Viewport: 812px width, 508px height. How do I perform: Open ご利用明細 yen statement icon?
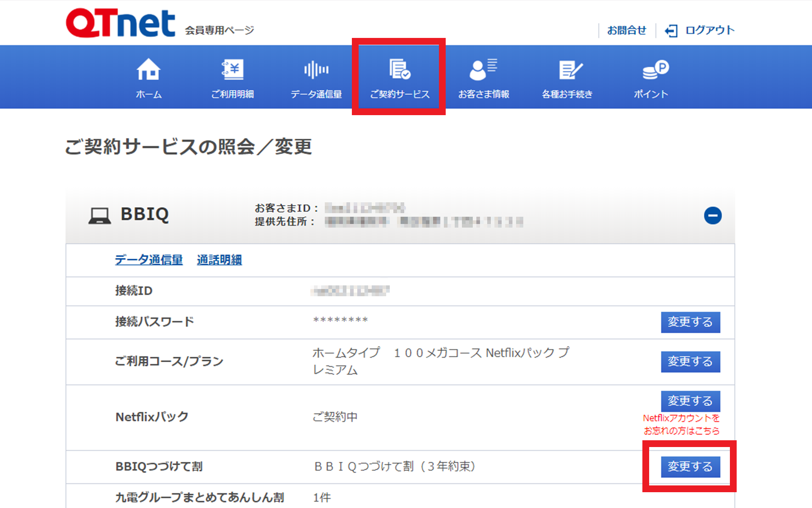(232, 70)
